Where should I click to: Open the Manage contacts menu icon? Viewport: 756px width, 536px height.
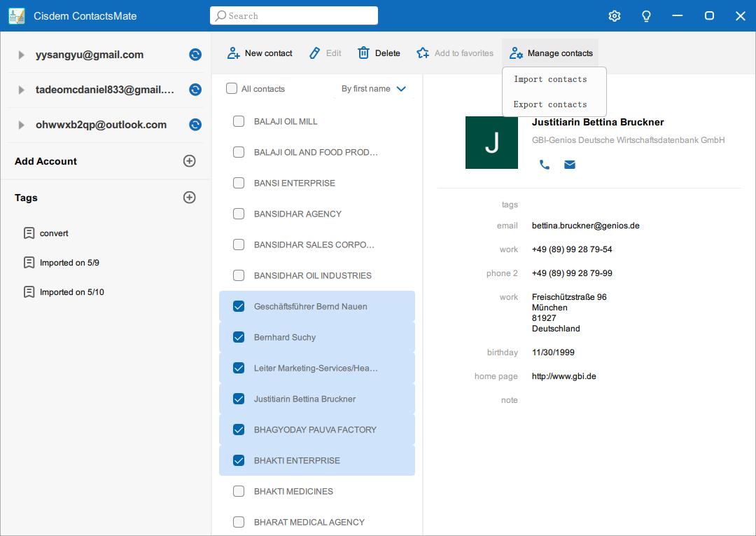pos(516,53)
